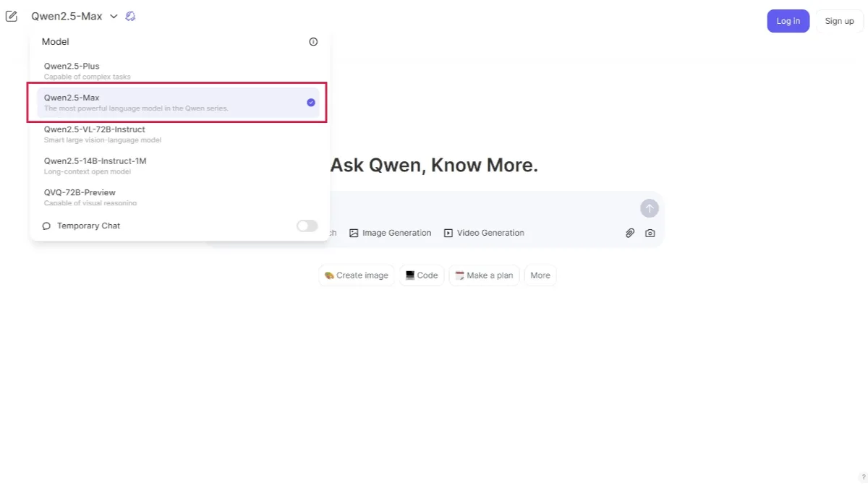868x488 pixels.
Task: Click the Create image suggestion chip
Action: pos(357,275)
